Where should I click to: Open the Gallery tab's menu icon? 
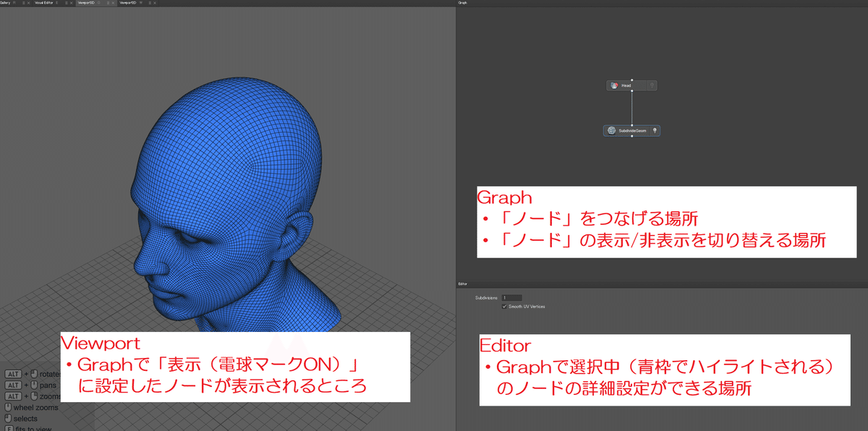coord(24,3)
